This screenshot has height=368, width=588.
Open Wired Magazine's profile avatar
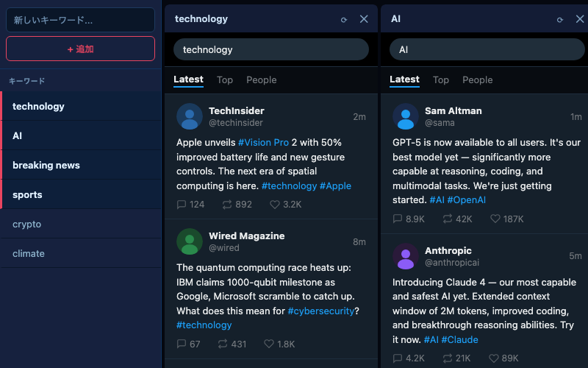[x=190, y=241]
